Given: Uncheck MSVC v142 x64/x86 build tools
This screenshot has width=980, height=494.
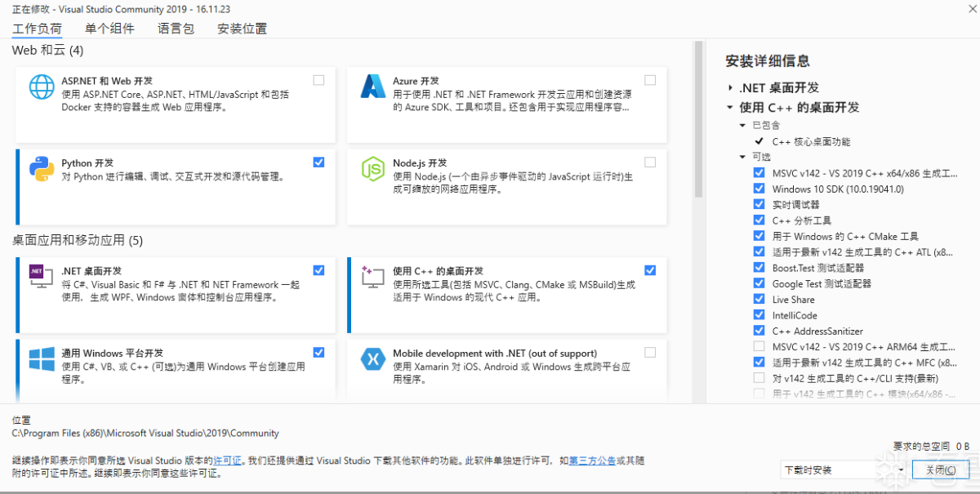Looking at the screenshot, I should tap(759, 173).
